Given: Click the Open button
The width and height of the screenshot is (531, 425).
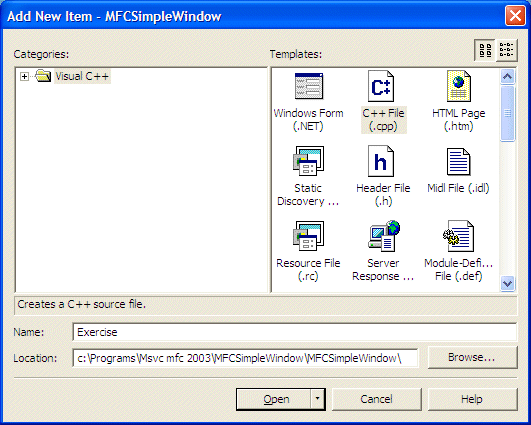Looking at the screenshot, I should (274, 399).
